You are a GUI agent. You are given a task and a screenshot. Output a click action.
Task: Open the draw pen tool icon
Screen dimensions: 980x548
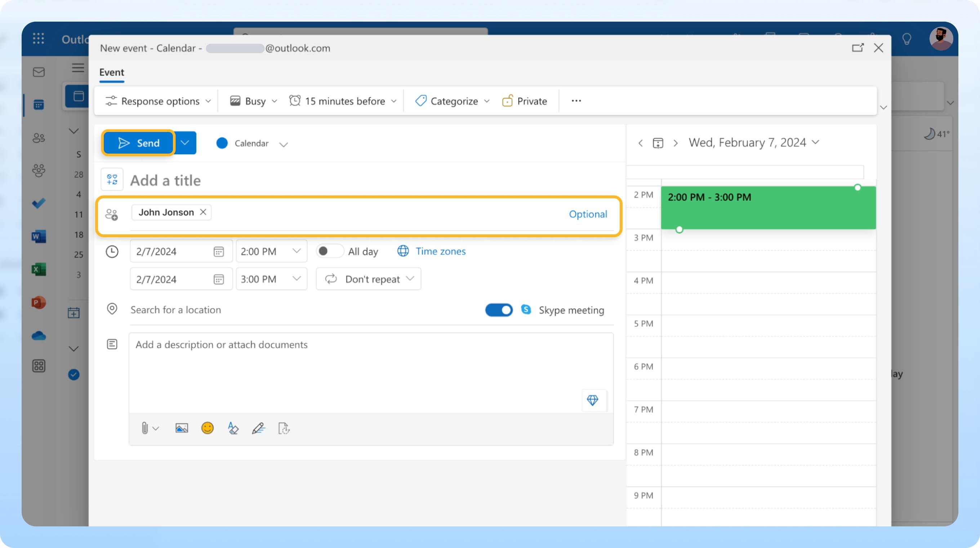click(258, 429)
